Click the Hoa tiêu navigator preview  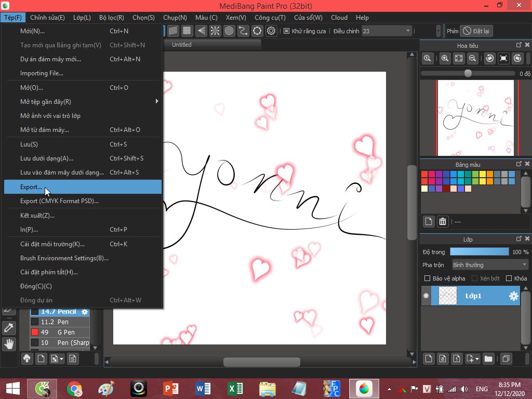click(x=476, y=118)
